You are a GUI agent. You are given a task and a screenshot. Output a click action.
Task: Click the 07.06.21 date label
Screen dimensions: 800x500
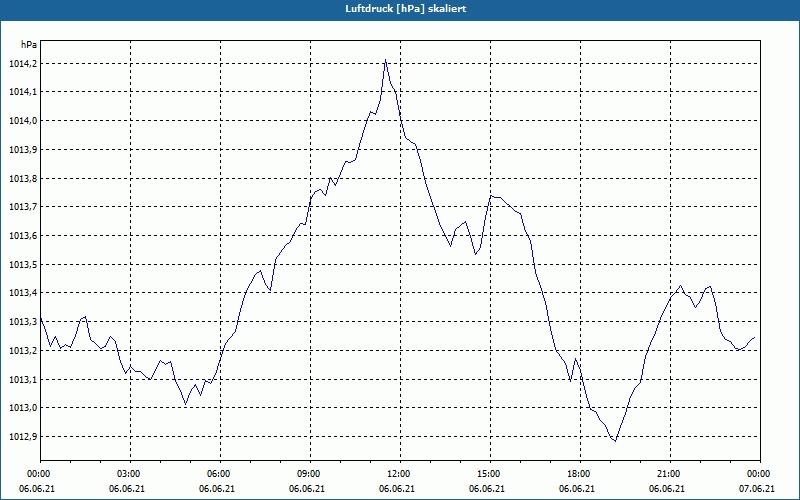point(757,489)
